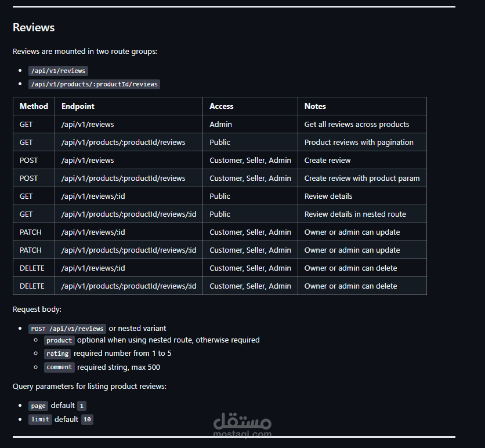This screenshot has width=485, height=448.
Task: Click the default value '1' code tag
Action: (x=82, y=406)
